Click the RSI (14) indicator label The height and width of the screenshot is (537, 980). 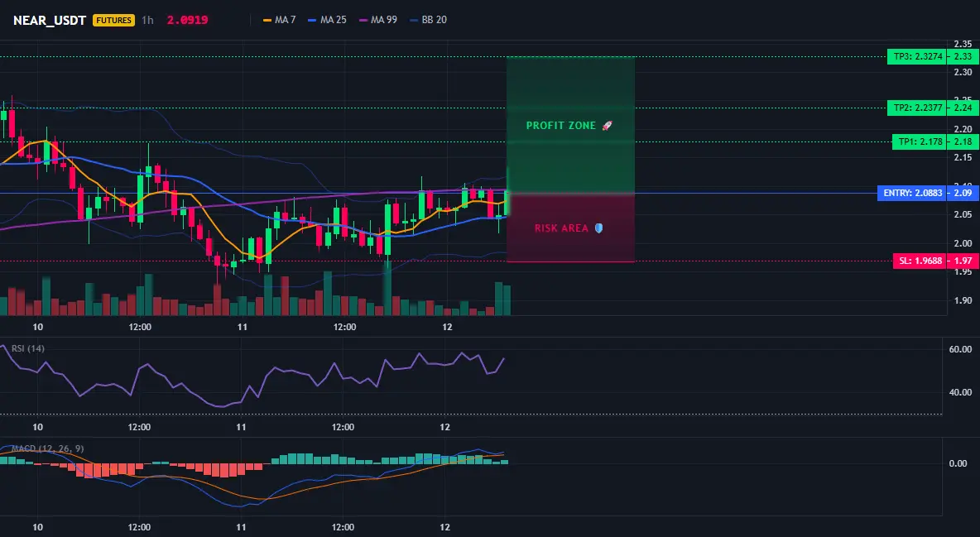(x=28, y=348)
